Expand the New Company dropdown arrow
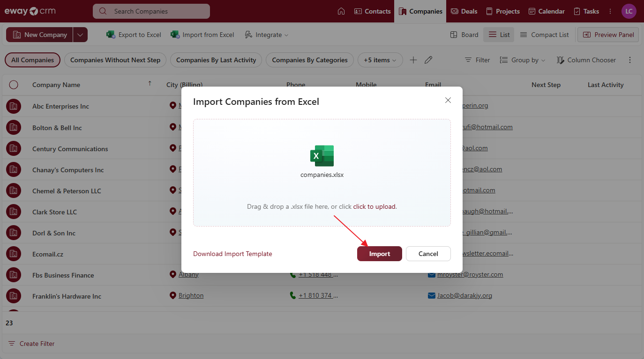The height and width of the screenshot is (359, 644). coord(81,35)
